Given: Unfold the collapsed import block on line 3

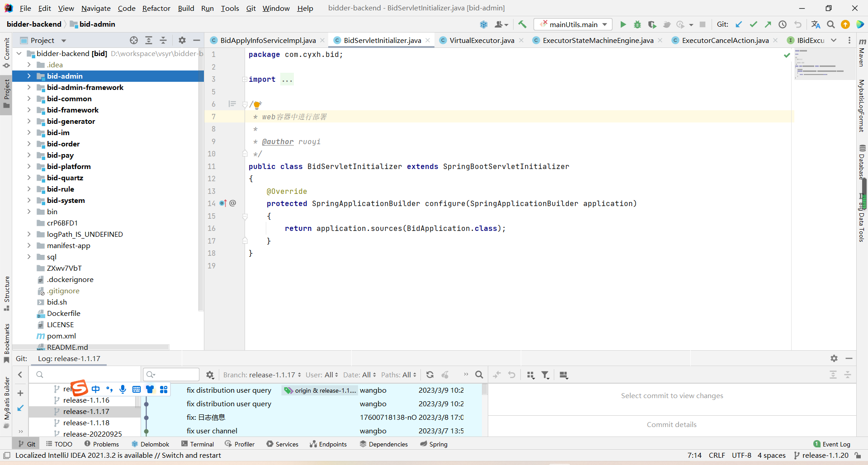Looking at the screenshot, I should point(245,80).
